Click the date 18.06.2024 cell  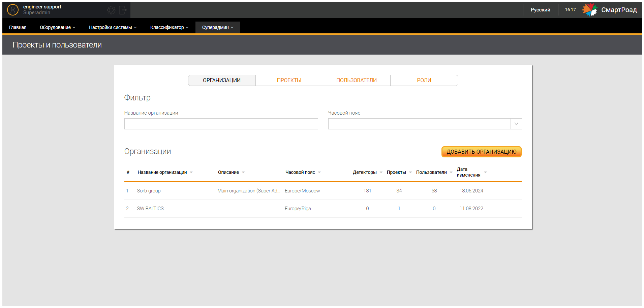point(471,191)
